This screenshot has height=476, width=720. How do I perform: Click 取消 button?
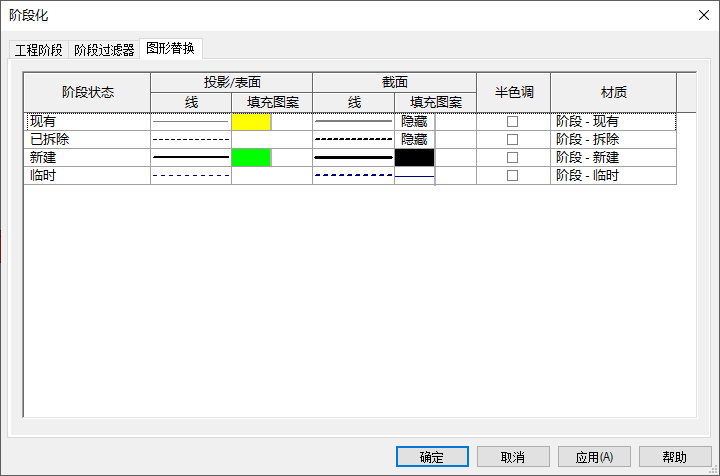(x=513, y=457)
